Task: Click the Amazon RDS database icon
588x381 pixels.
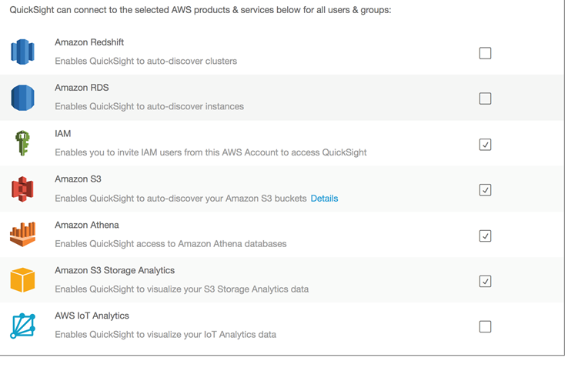Action: [x=23, y=98]
